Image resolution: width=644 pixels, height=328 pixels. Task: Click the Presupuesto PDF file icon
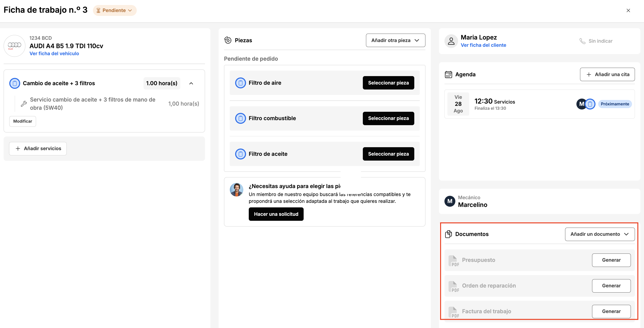click(x=454, y=261)
